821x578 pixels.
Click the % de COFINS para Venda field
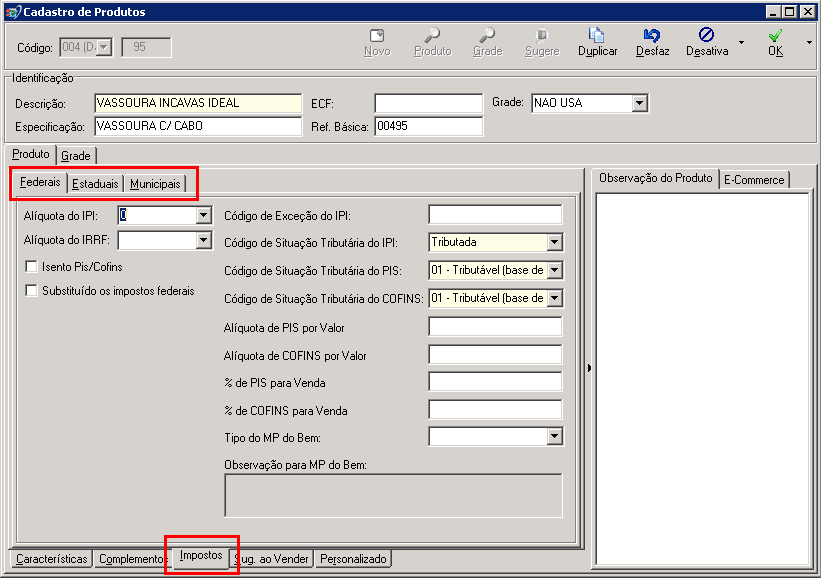[495, 409]
